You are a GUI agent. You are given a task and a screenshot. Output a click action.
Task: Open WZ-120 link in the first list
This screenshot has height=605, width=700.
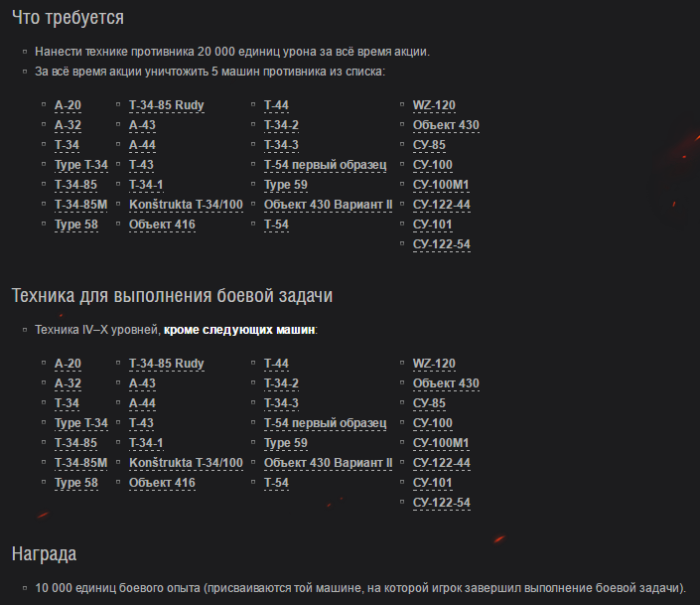(434, 105)
